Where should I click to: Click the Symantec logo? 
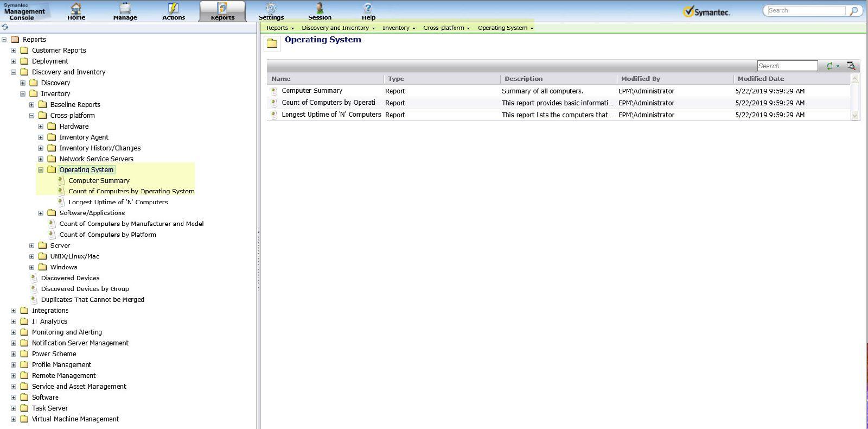click(x=707, y=11)
